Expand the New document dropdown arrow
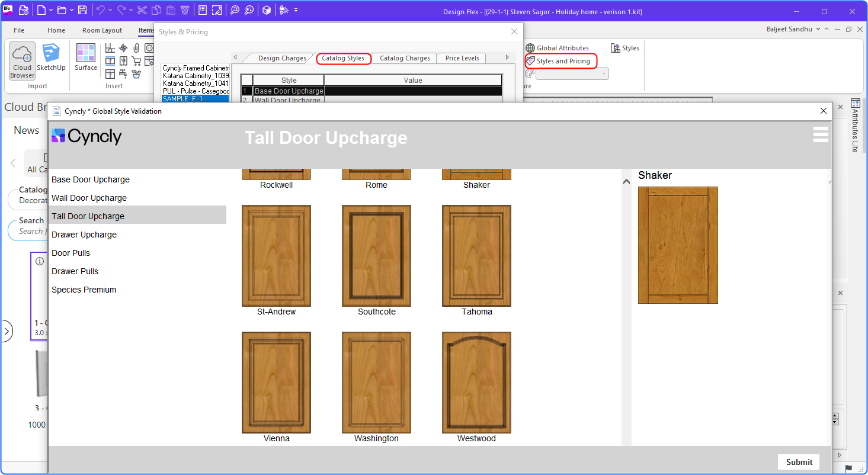This screenshot has height=475, width=868. (50, 10)
